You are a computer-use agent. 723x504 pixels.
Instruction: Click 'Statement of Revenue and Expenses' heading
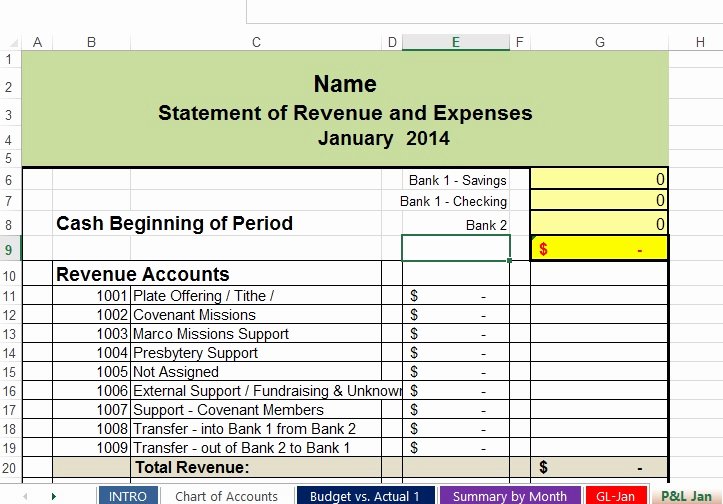pyautogui.click(x=345, y=113)
